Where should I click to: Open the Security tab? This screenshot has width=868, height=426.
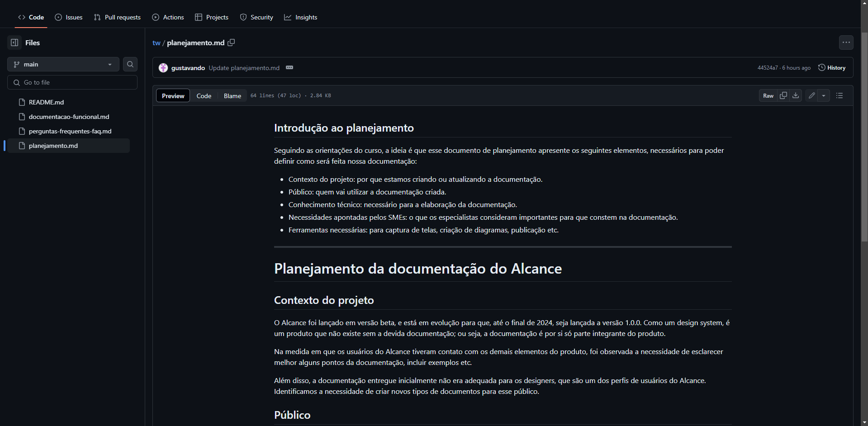click(x=256, y=17)
